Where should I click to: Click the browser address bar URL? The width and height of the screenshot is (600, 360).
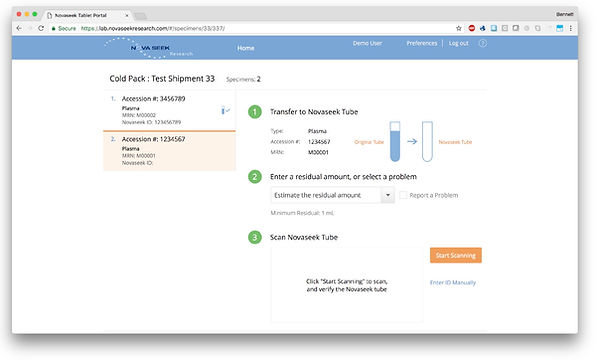point(153,28)
